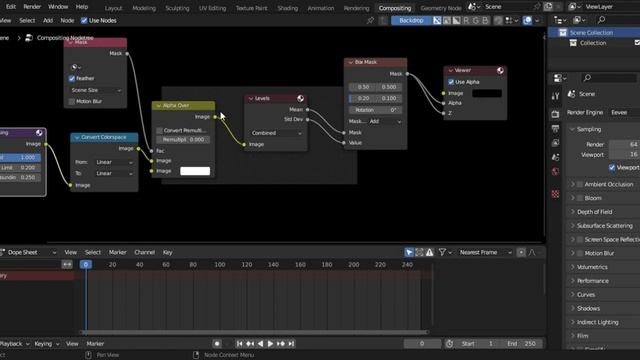Switch to the Animation workspace tab

coord(320,8)
